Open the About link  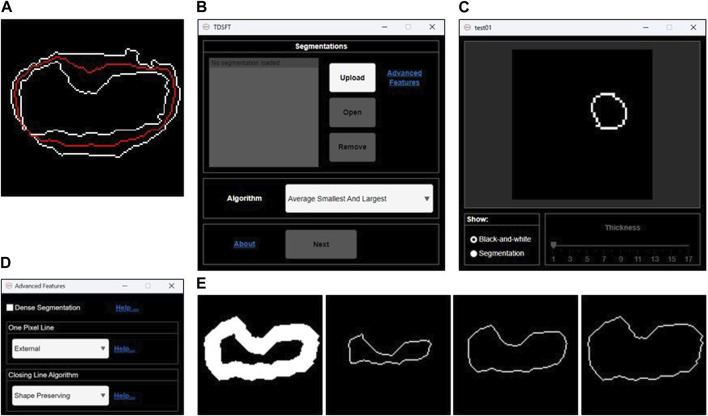[x=244, y=244]
